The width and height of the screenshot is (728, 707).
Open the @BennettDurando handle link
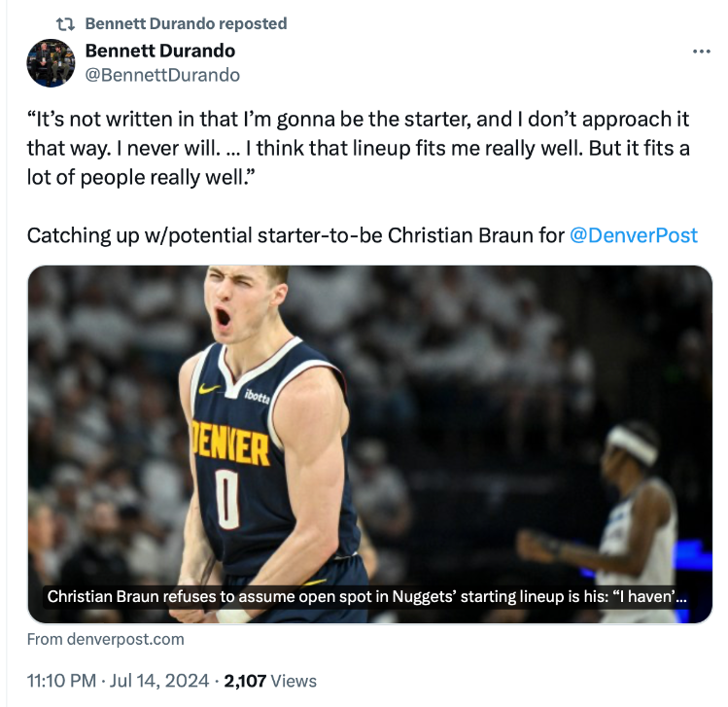click(x=162, y=75)
